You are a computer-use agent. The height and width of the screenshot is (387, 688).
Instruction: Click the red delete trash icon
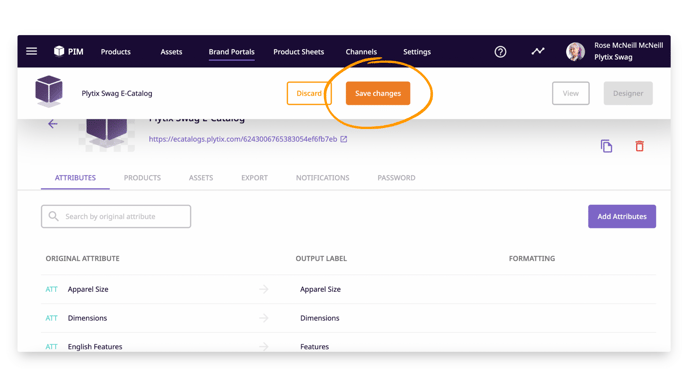[640, 146]
